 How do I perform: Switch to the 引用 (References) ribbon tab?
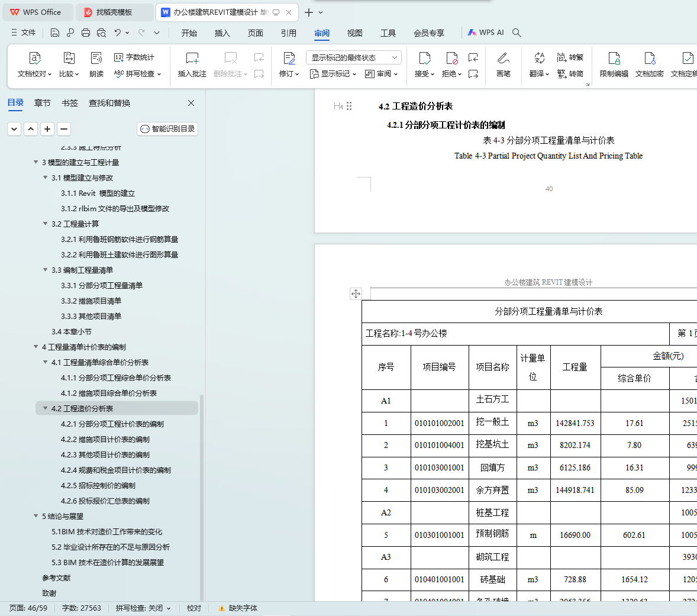pyautogui.click(x=289, y=33)
